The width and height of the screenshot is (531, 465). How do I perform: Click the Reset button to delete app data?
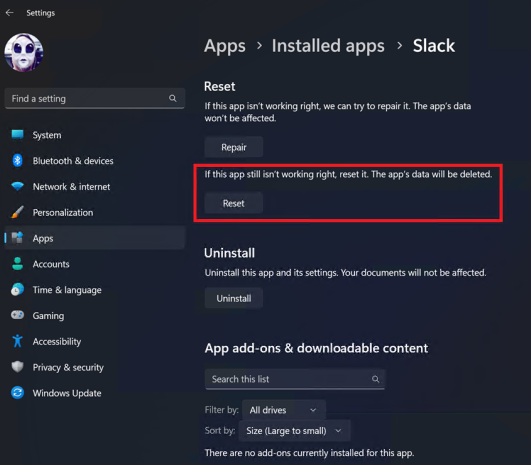(x=234, y=203)
